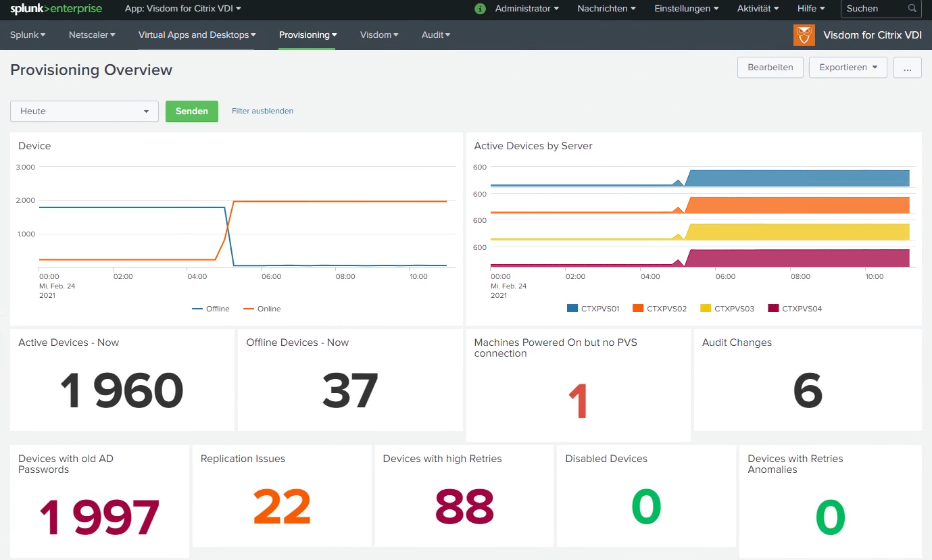
Task: Toggle the CTXPVS04 legend entry
Action: tap(795, 309)
